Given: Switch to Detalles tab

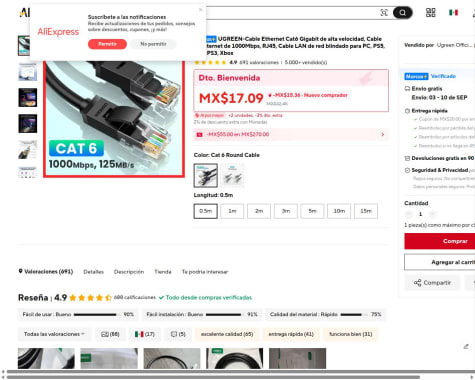Looking at the screenshot, I should pos(93,272).
